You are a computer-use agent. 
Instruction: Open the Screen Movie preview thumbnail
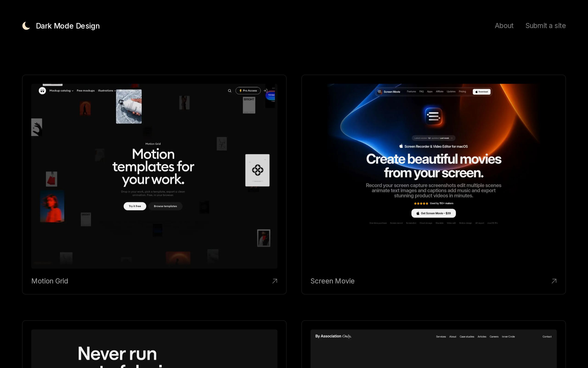click(433, 176)
